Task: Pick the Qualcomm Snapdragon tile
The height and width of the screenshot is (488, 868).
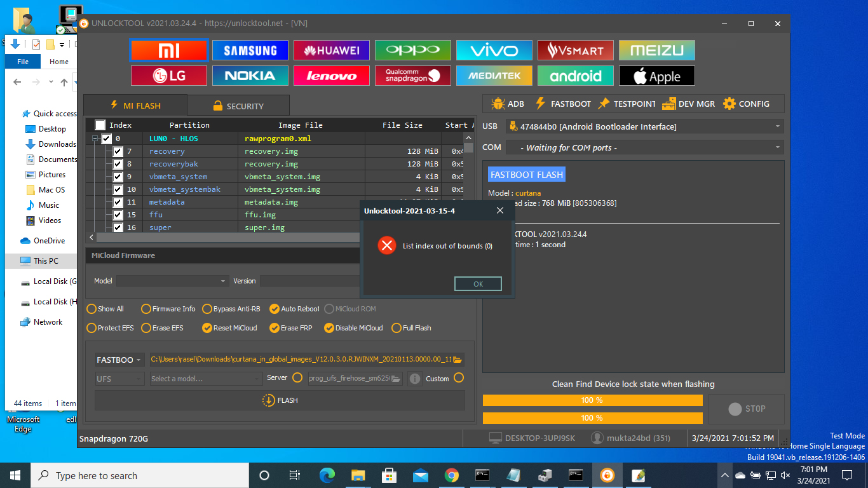Action: 413,76
